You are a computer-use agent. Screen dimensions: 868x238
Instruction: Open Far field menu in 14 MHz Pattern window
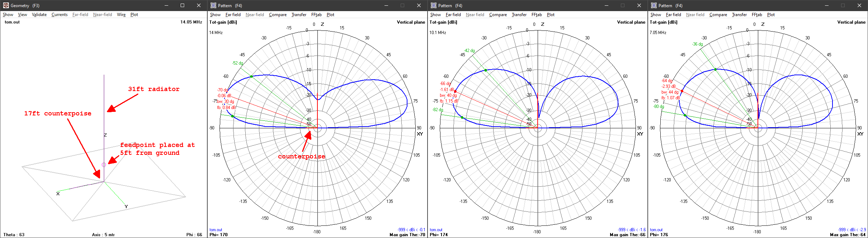(x=233, y=15)
